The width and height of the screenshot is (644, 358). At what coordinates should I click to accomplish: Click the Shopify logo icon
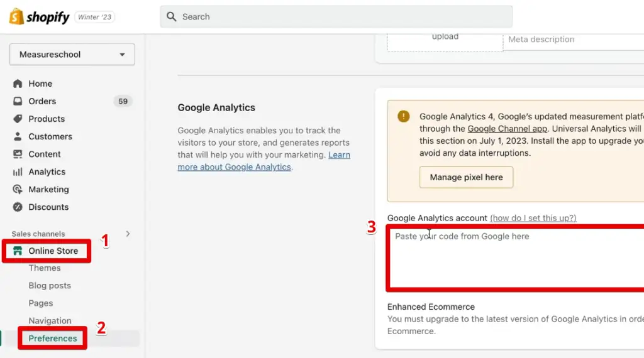16,17
